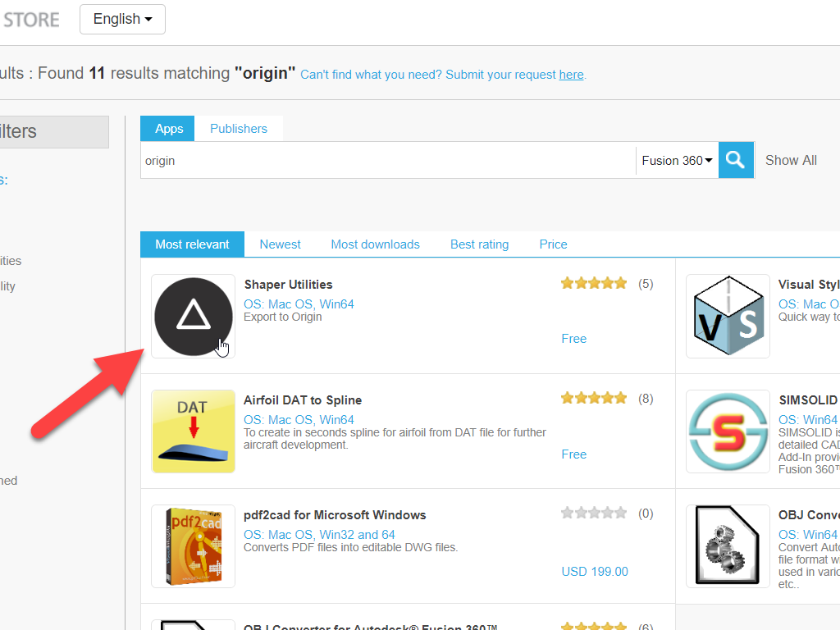Switch to the Apps tab
This screenshot has width=840, height=630.
click(167, 129)
